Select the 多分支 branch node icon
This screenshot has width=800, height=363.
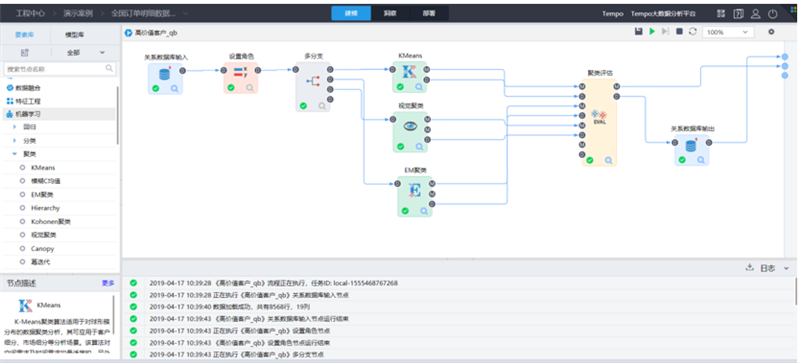pyautogui.click(x=313, y=82)
